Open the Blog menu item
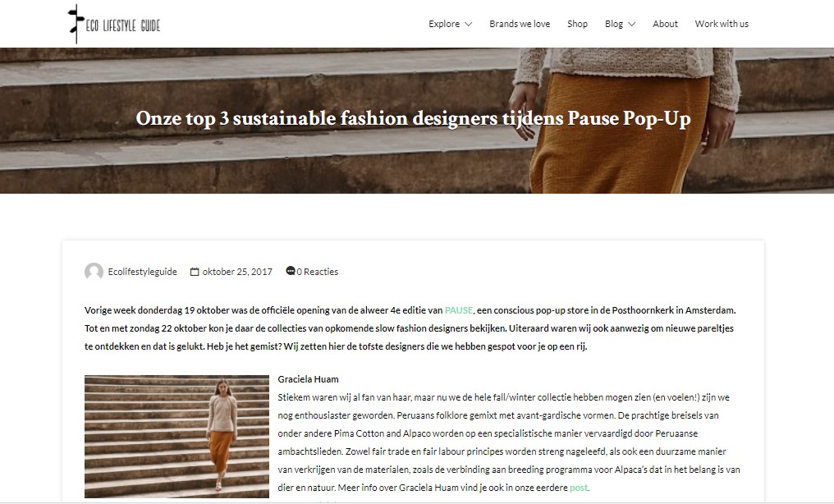The height and width of the screenshot is (504, 834). point(614,24)
